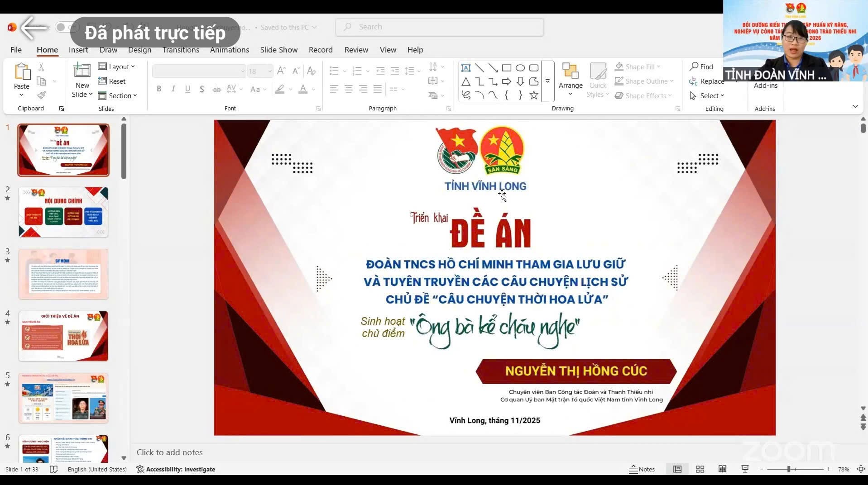Screen dimensions: 868x485
Task: Click the Justify paragraph icon
Action: tap(378, 89)
